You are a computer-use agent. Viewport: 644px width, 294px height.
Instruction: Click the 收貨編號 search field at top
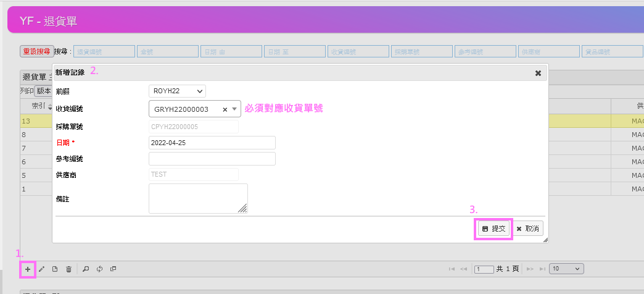(x=358, y=51)
